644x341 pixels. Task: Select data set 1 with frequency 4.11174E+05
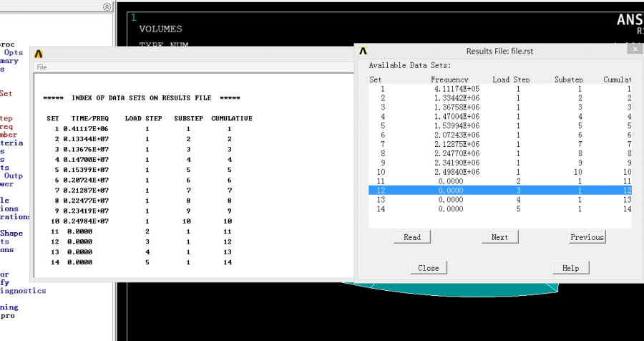coord(500,89)
